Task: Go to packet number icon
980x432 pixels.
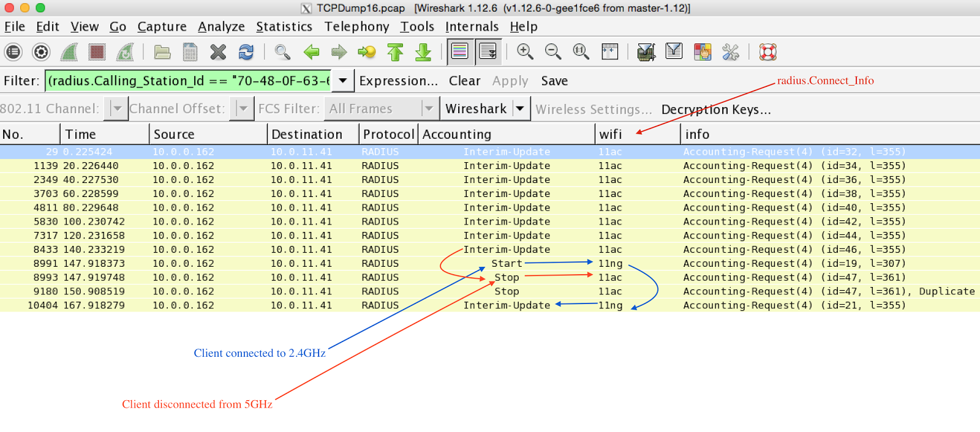Action: pyautogui.click(x=367, y=52)
